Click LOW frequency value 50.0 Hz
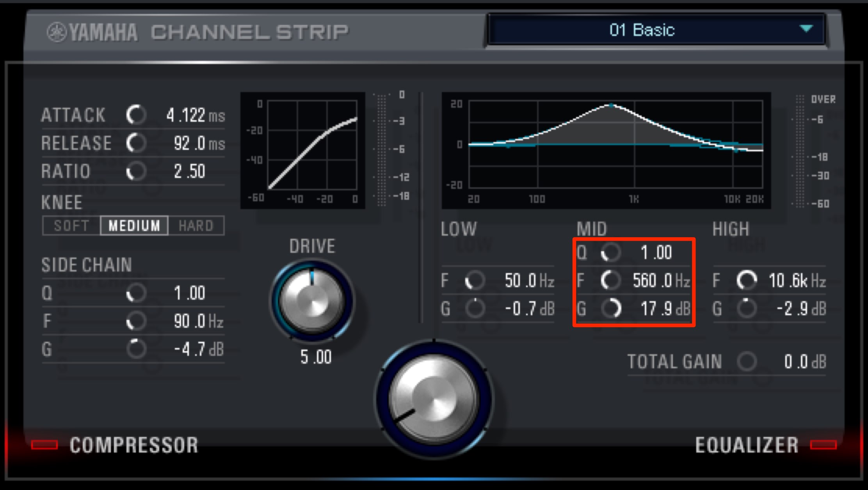The width and height of the screenshot is (868, 490). coord(530,281)
